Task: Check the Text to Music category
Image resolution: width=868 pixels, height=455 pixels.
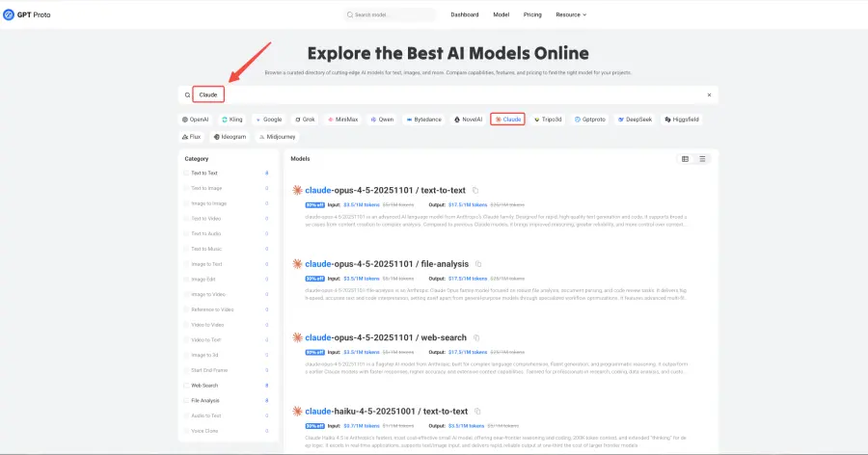Action: [186, 249]
